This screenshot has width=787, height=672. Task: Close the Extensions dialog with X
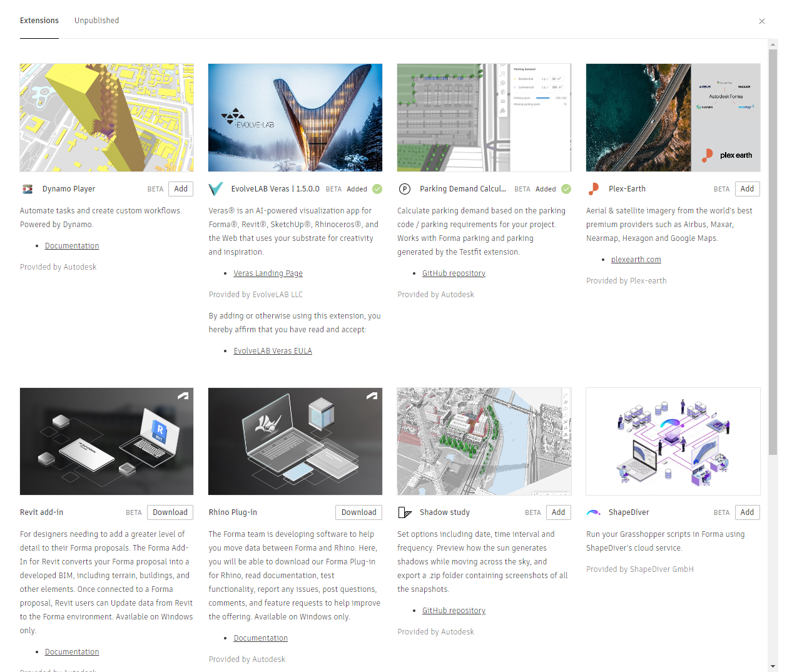coord(762,21)
